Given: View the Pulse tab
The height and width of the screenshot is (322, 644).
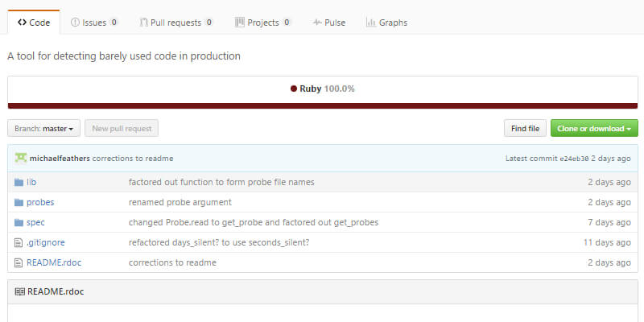Looking at the screenshot, I should pos(329,23).
